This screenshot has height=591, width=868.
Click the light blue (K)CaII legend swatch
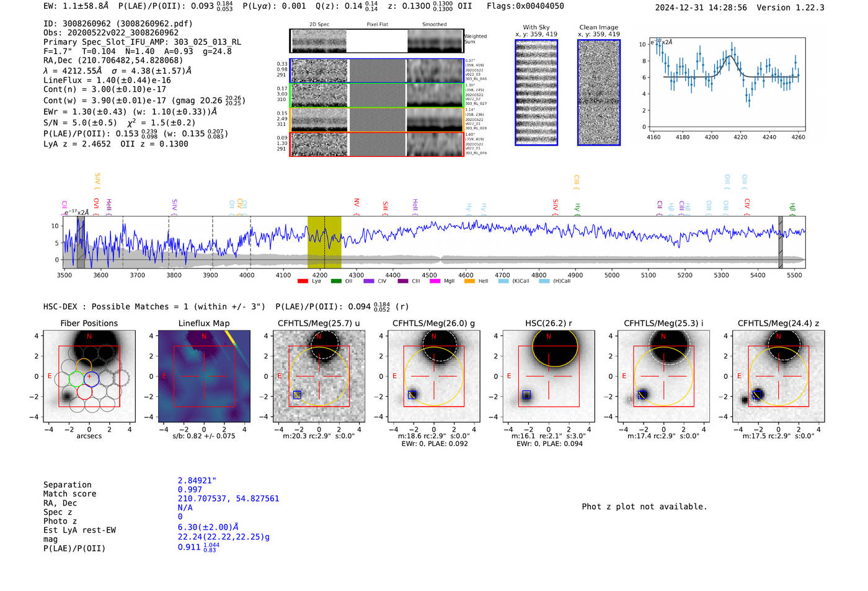coord(503,281)
